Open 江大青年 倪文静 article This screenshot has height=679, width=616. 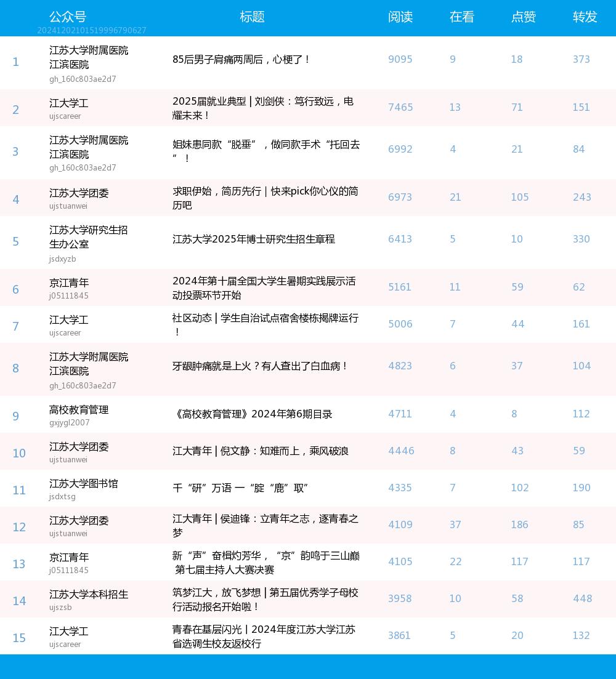tap(260, 451)
